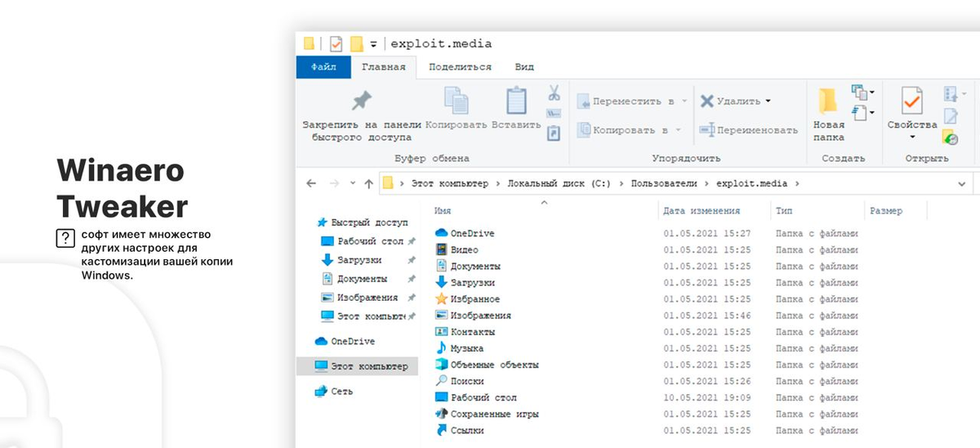Expand the Удалить arrow options
Image resolution: width=980 pixels, height=448 pixels.
[768, 101]
